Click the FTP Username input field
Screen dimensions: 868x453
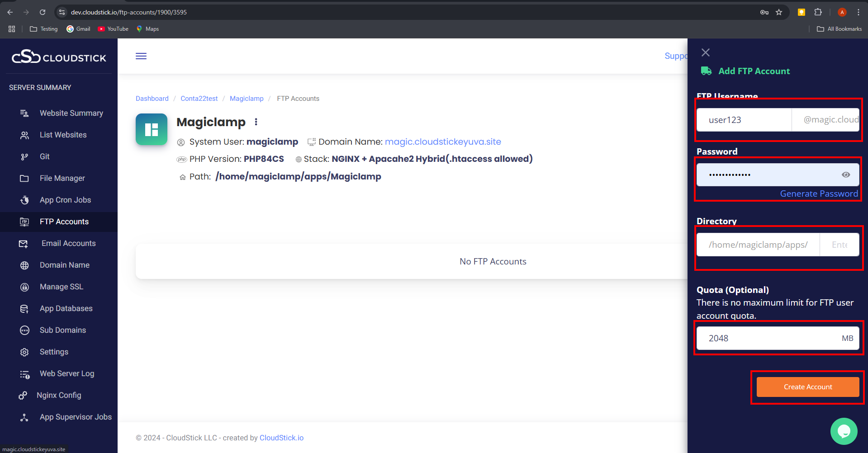point(744,120)
